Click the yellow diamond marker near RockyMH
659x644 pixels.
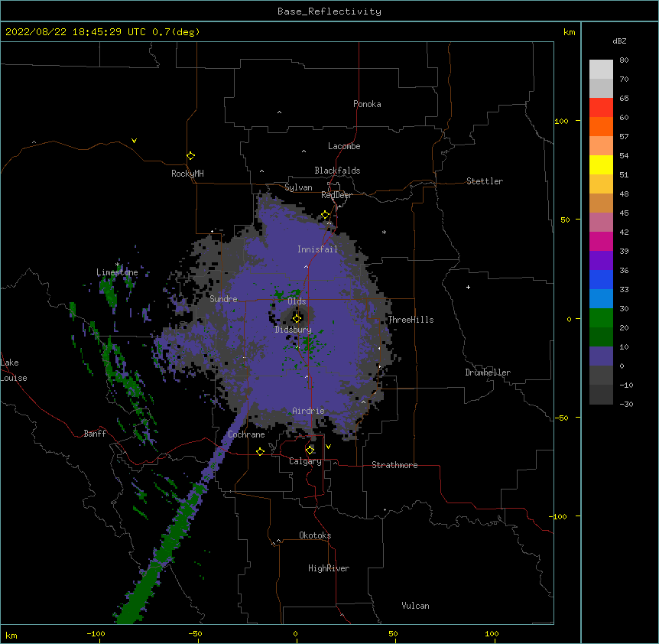pos(191,156)
